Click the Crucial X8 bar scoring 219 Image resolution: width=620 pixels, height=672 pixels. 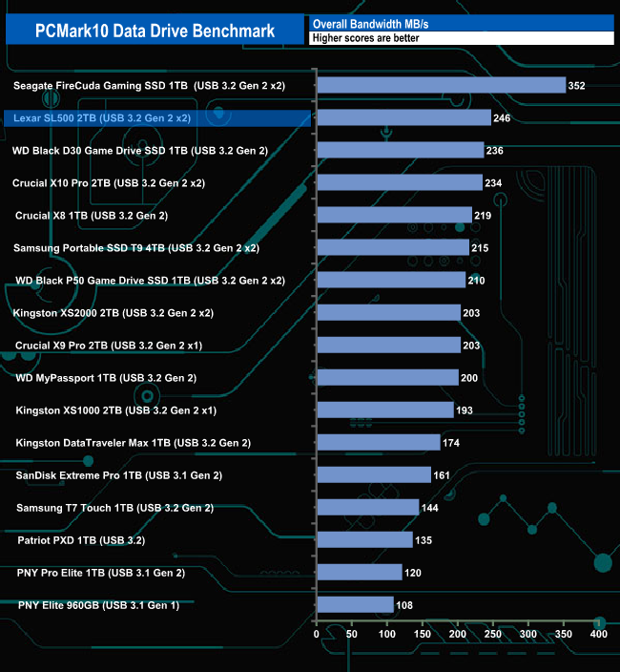tap(395, 215)
